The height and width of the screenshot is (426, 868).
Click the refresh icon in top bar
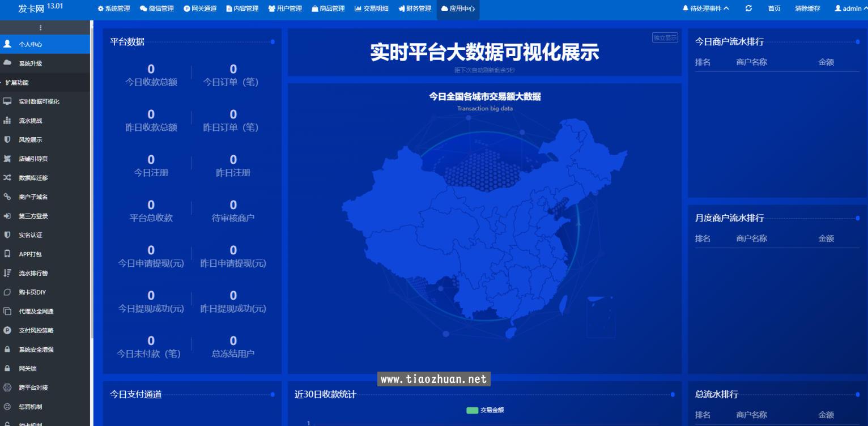coord(748,8)
